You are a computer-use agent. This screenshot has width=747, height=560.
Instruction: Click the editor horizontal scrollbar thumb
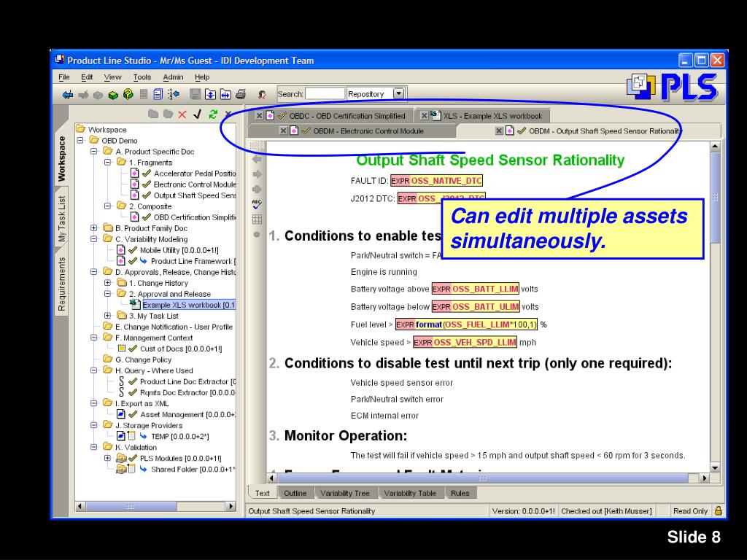(483, 478)
